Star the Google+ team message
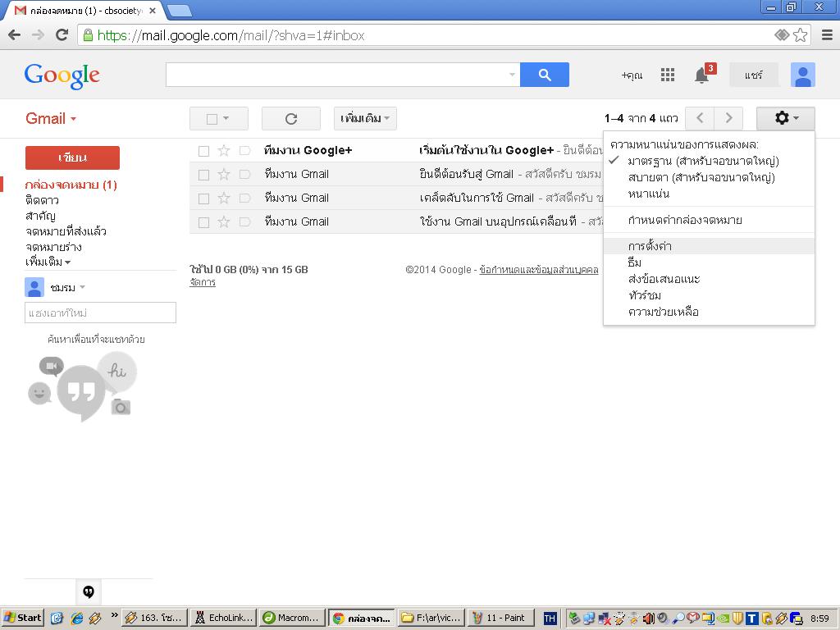Image resolution: width=840 pixels, height=630 pixels. click(x=224, y=151)
